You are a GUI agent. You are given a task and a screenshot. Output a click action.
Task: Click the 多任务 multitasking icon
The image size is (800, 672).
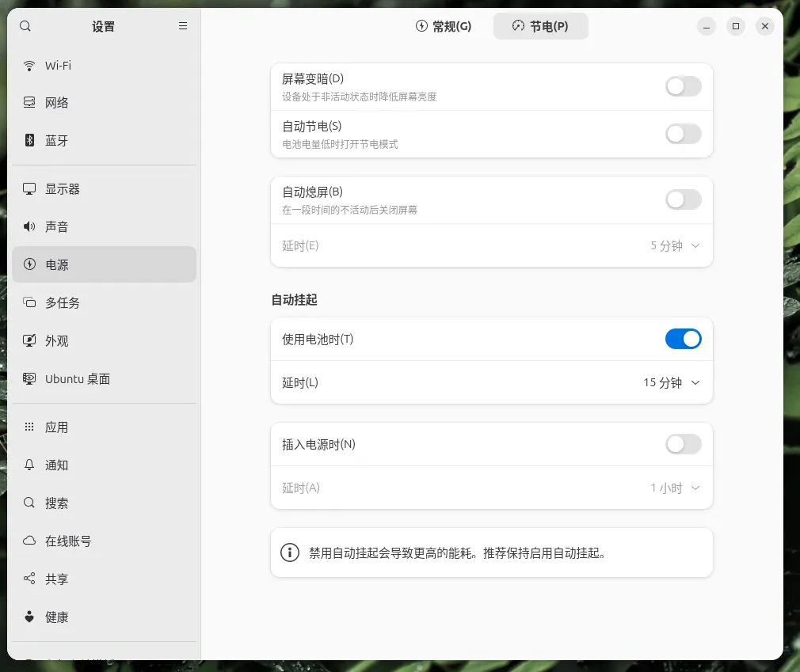29,302
